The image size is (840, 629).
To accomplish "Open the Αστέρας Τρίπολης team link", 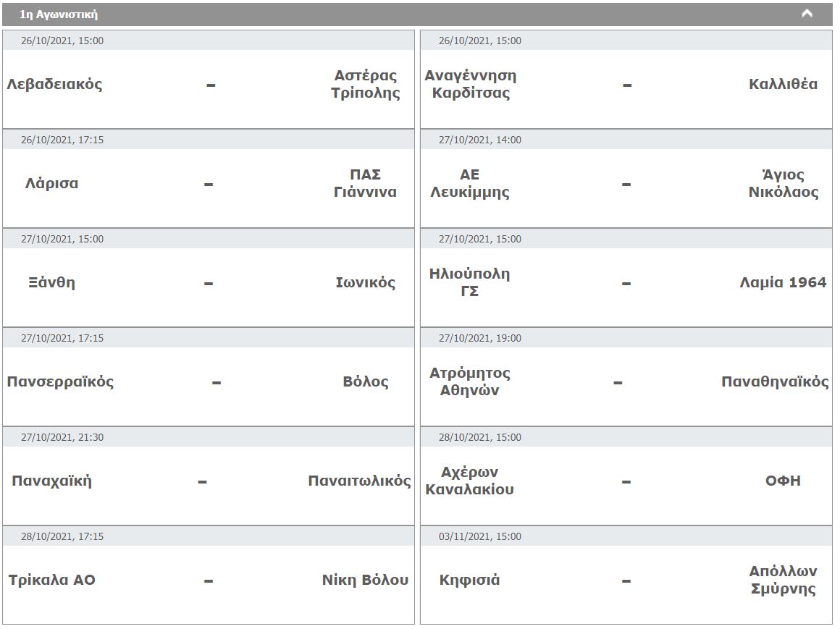I will click(x=366, y=84).
